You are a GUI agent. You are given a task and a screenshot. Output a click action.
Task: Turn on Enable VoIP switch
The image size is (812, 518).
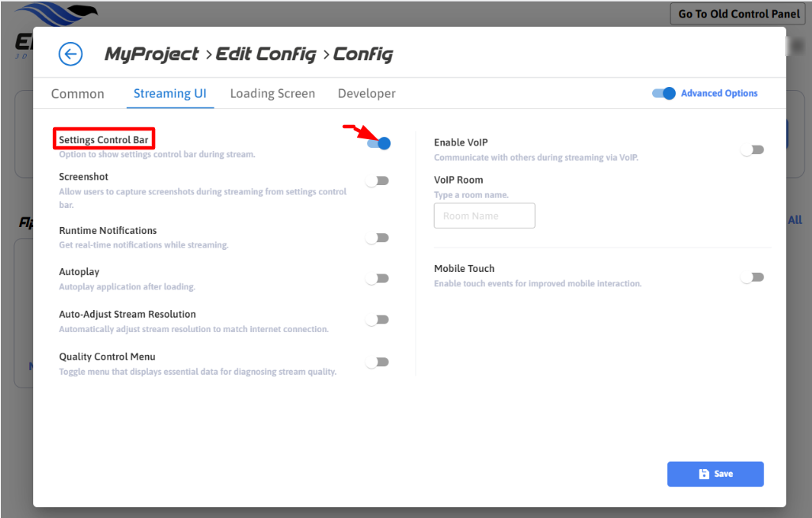click(752, 149)
